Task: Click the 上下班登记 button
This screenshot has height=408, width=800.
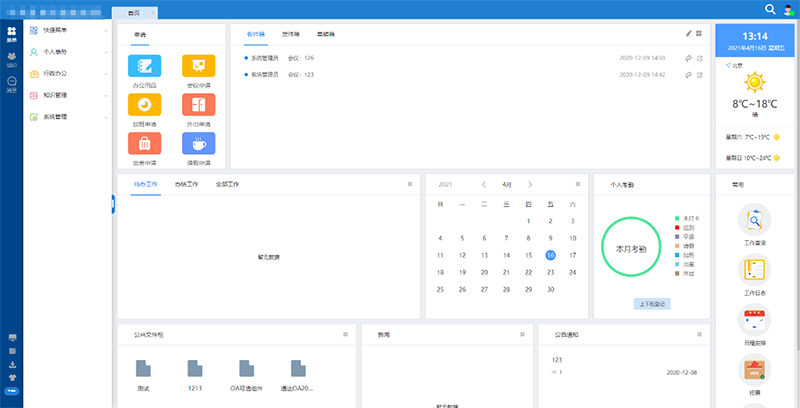Action: [x=651, y=302]
